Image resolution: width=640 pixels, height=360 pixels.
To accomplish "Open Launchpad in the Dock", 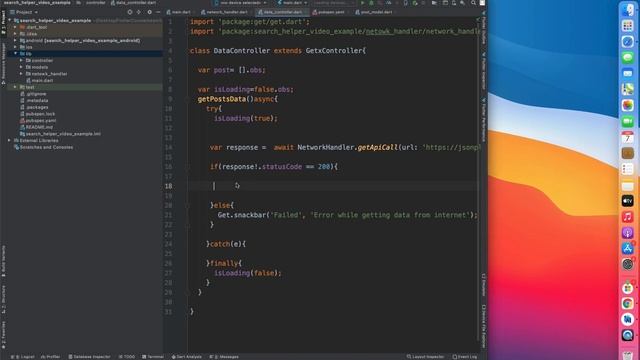I will (x=628, y=26).
